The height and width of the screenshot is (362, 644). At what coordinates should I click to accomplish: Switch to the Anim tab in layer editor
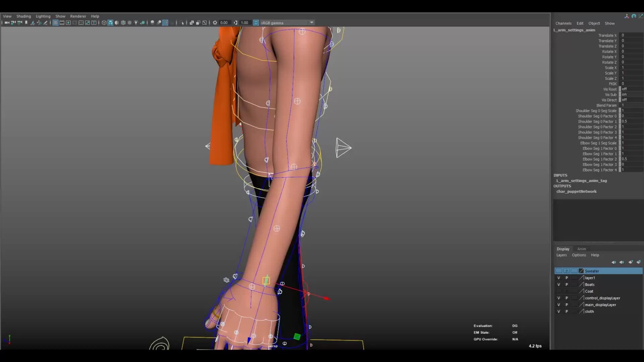click(582, 249)
